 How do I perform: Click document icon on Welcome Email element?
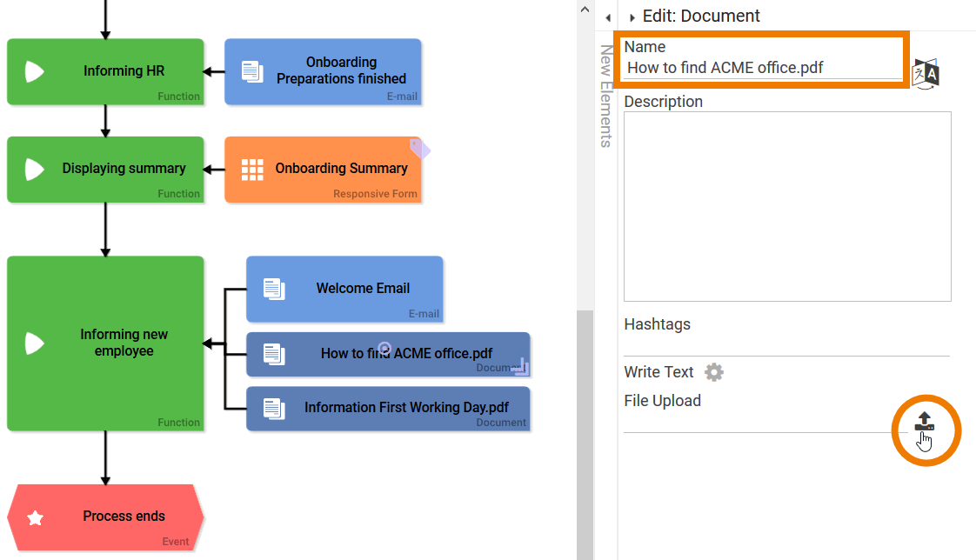pos(273,290)
